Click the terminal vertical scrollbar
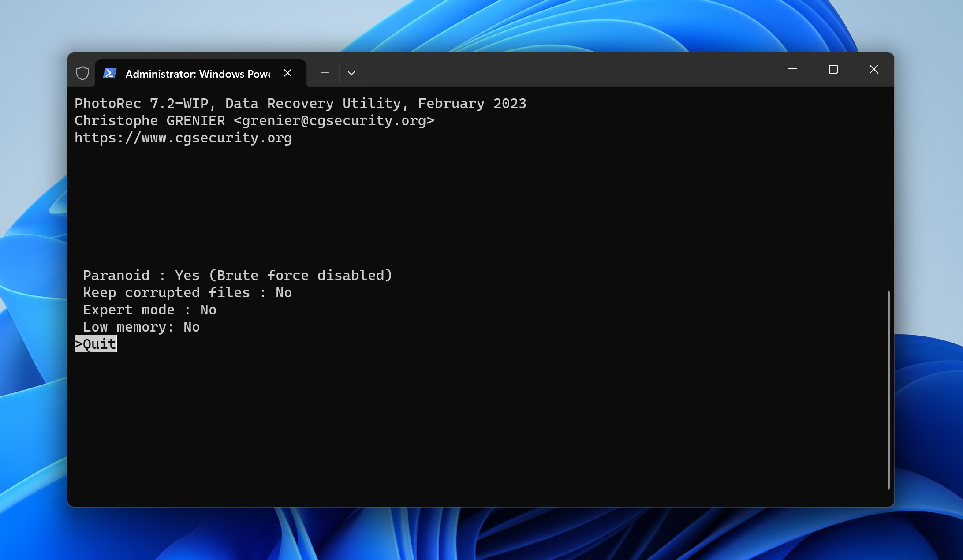The height and width of the screenshot is (560, 963). (888, 390)
